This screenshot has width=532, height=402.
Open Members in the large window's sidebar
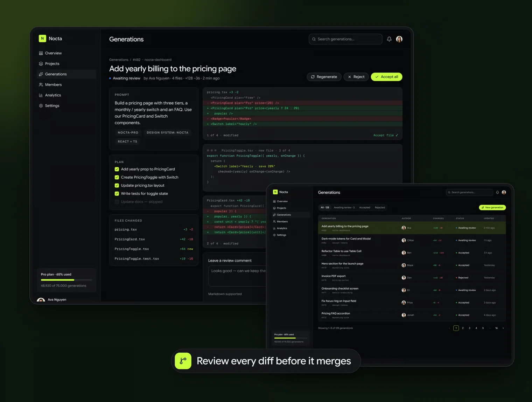pyautogui.click(x=66, y=85)
